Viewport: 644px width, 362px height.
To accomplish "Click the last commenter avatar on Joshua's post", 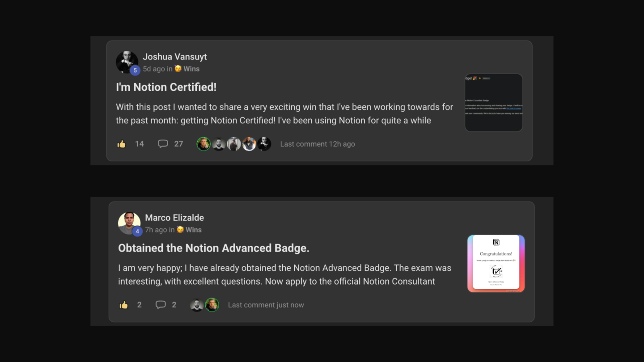I will pos(264,144).
